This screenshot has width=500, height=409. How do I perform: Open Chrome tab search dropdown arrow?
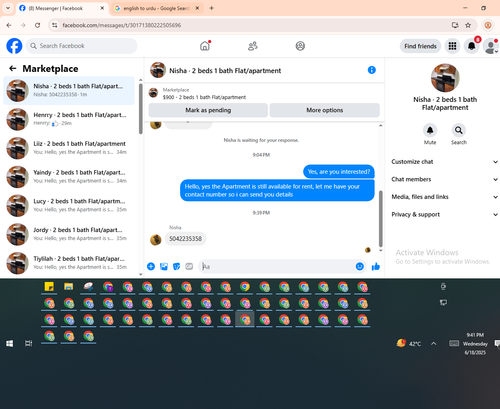pos(8,8)
